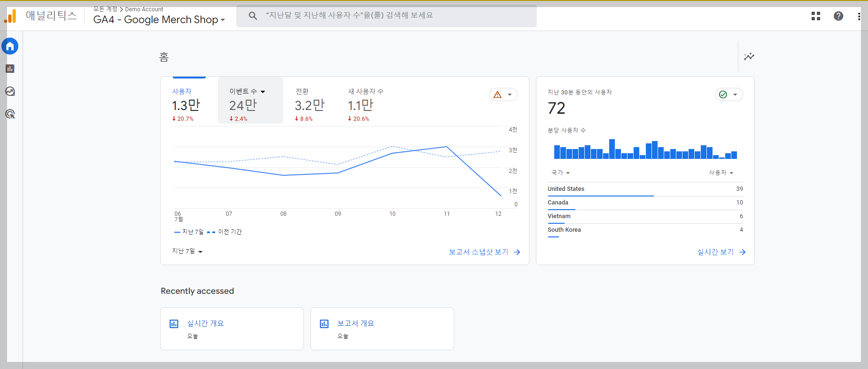Open the 실시간 개요 recent card

[232, 329]
